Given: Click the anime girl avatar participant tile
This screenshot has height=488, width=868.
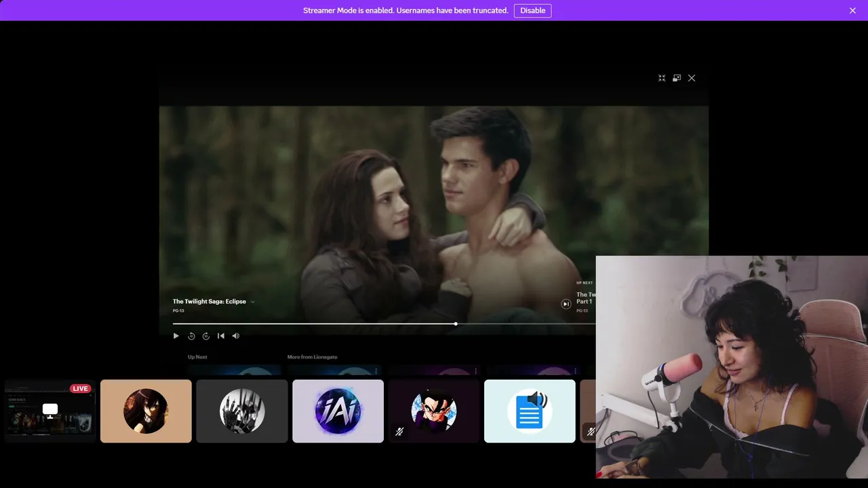Looking at the screenshot, I should click(x=146, y=411).
